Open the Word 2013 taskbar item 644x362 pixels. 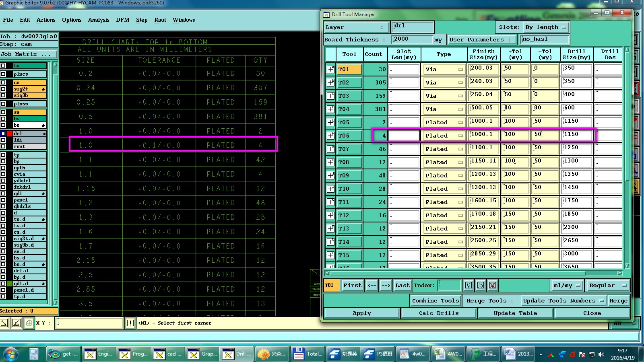coord(518,354)
